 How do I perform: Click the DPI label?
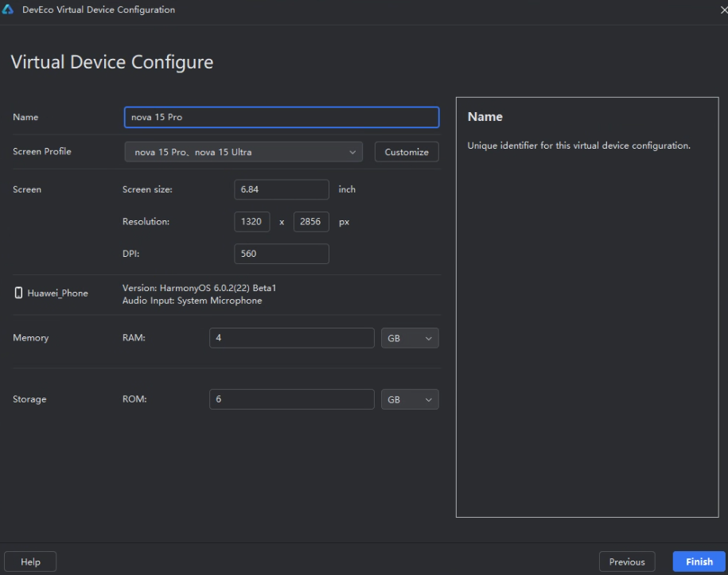click(131, 254)
